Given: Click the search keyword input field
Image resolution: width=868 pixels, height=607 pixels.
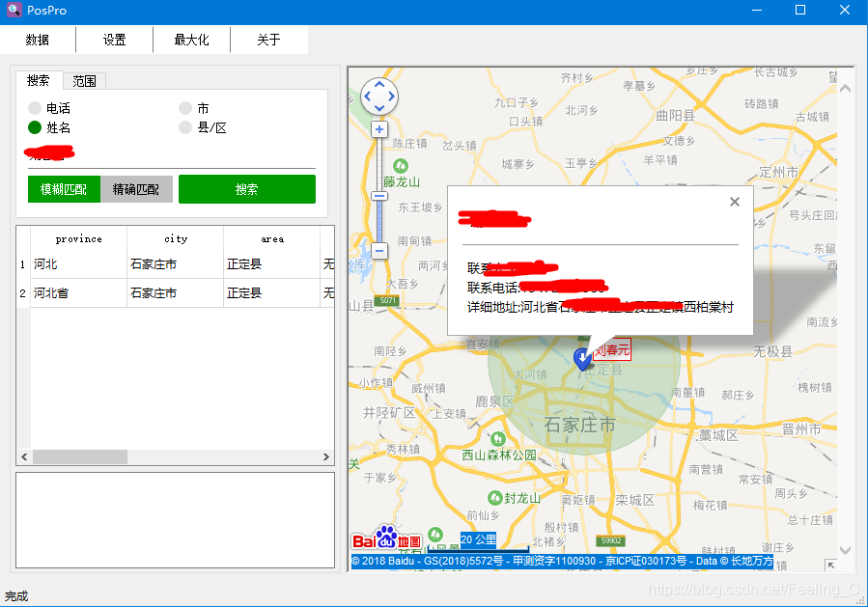Looking at the screenshot, I should pos(172,155).
